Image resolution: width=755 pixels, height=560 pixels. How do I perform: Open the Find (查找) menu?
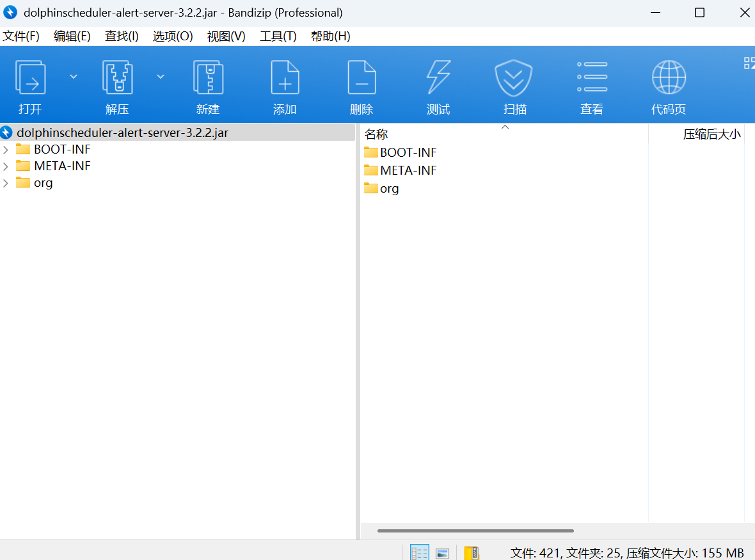pyautogui.click(x=122, y=36)
